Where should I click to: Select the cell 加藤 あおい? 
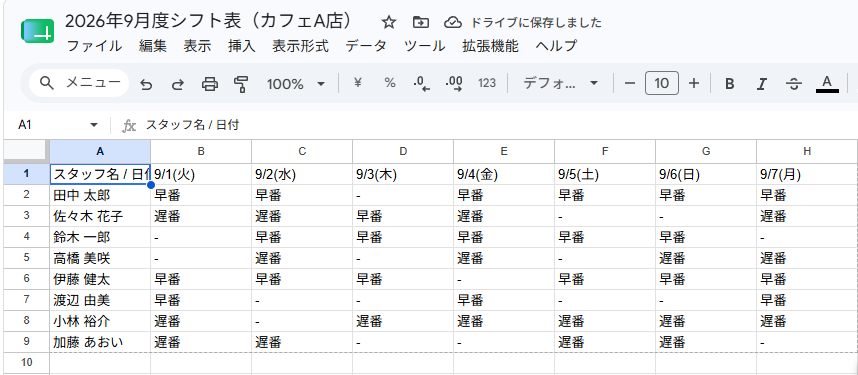click(100, 342)
